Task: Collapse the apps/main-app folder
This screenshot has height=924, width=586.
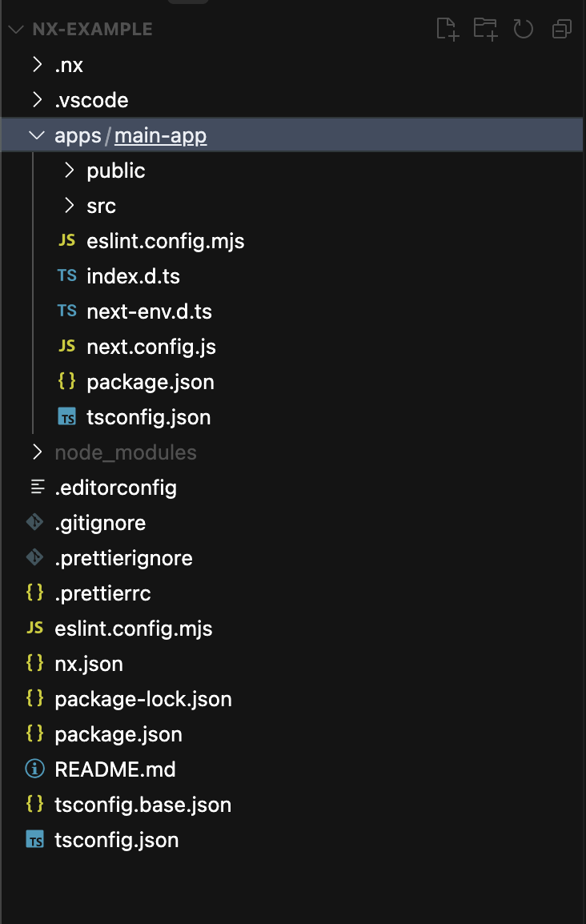Action: [x=37, y=135]
